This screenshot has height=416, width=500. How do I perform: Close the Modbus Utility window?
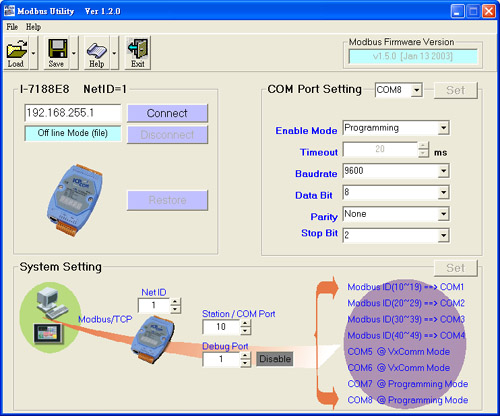pos(489,11)
